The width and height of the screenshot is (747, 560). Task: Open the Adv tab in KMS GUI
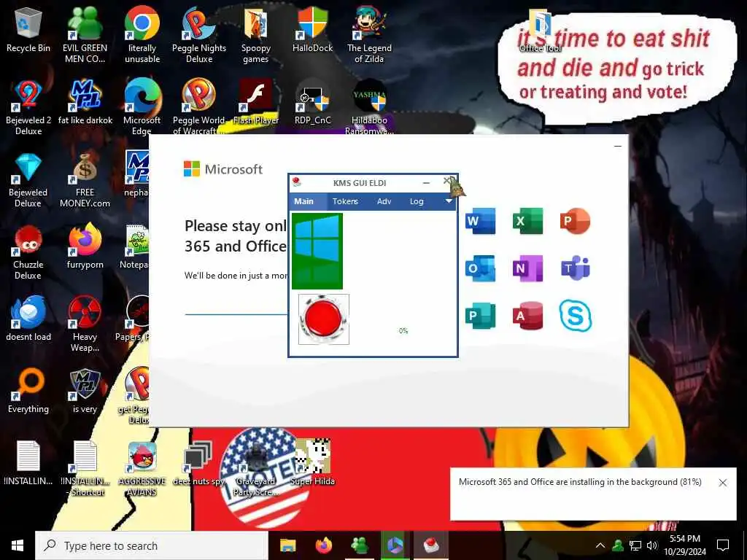[x=384, y=201]
